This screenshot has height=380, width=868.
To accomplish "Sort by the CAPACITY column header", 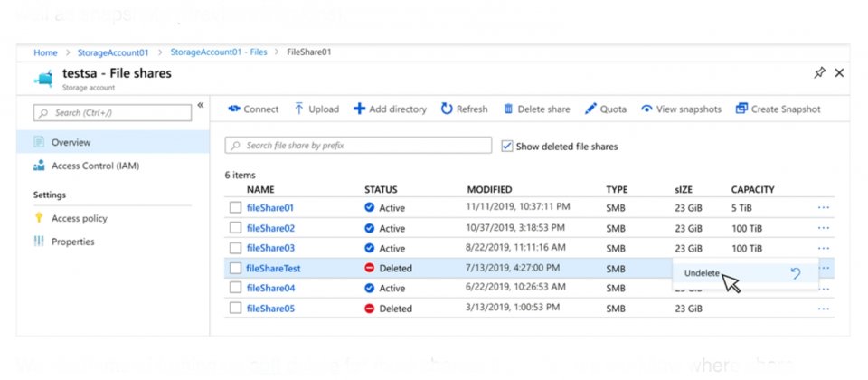I will [x=752, y=189].
